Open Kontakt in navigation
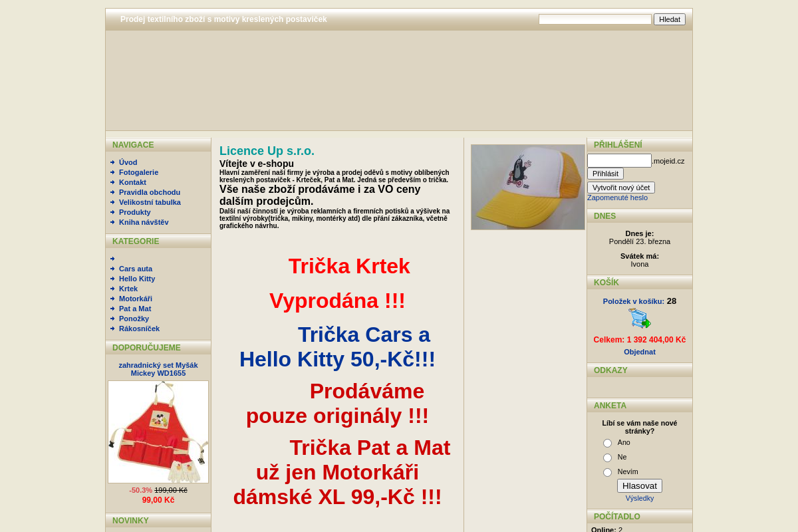798x532 pixels. (132, 182)
